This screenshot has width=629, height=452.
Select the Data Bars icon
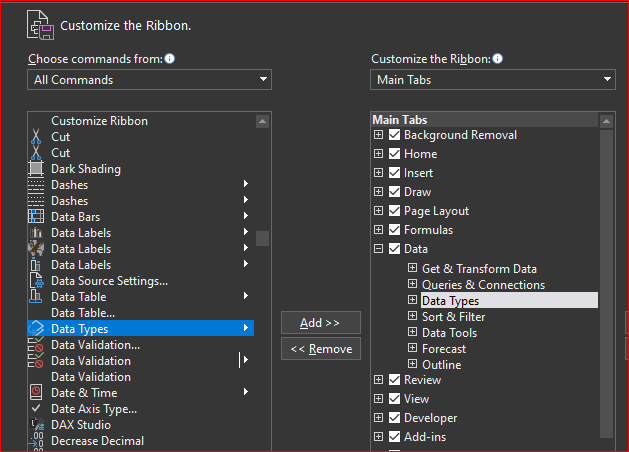coord(36,217)
